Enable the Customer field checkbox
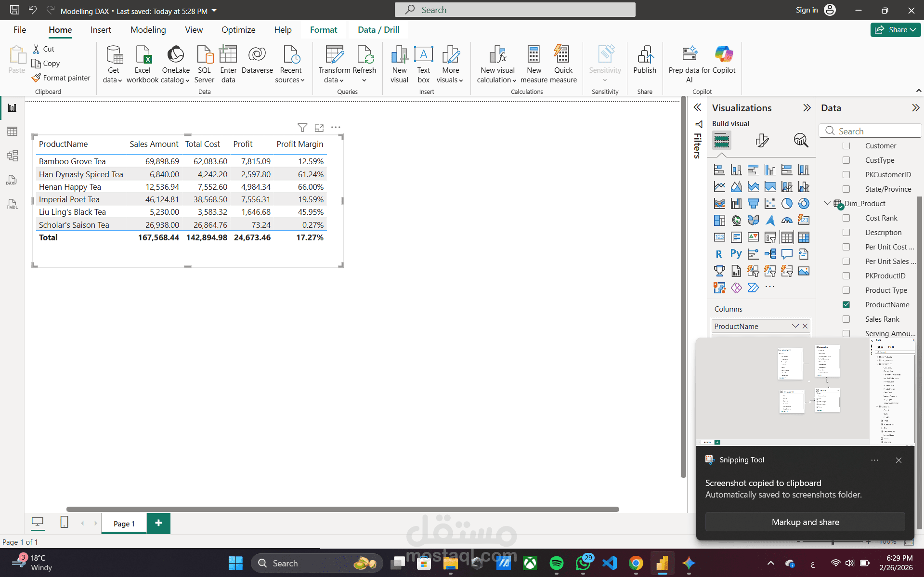This screenshot has height=577, width=924. [x=846, y=145]
